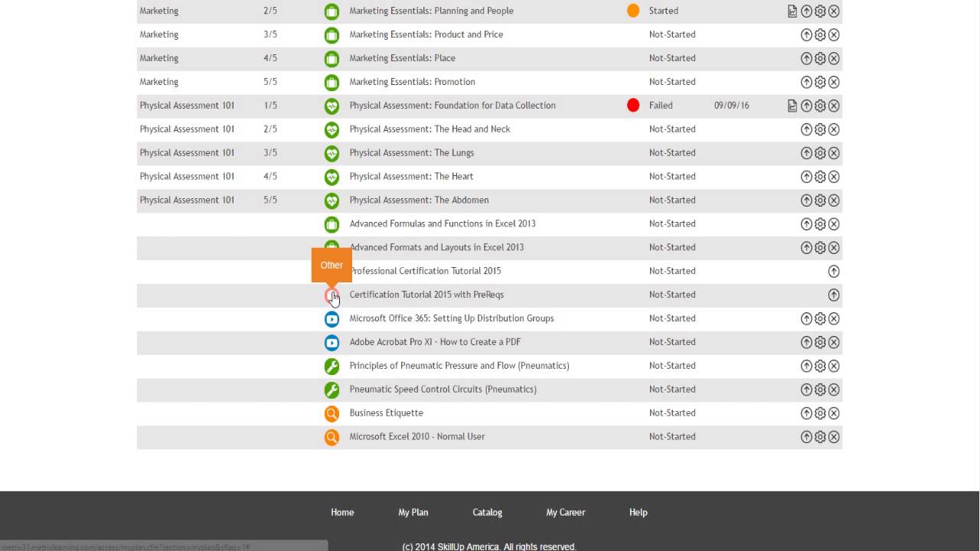
Task: Open gear settings for Advanced Formats and Layouts
Action: (x=820, y=248)
